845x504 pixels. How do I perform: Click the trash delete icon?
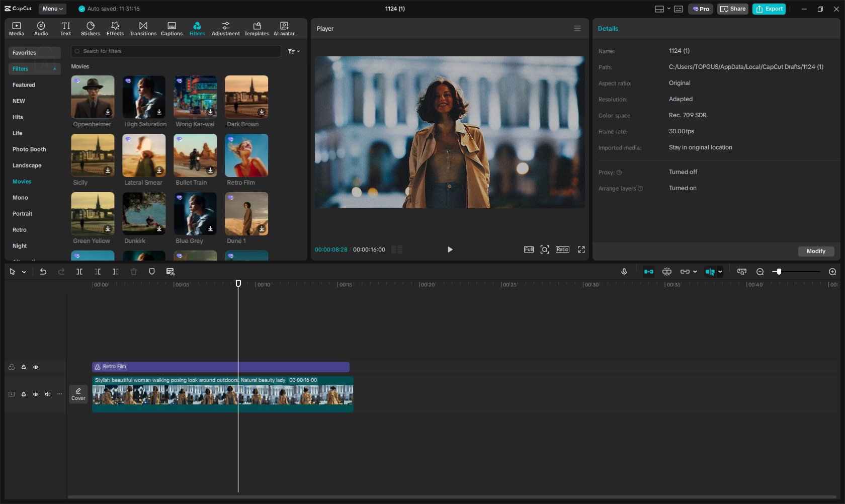(x=134, y=272)
